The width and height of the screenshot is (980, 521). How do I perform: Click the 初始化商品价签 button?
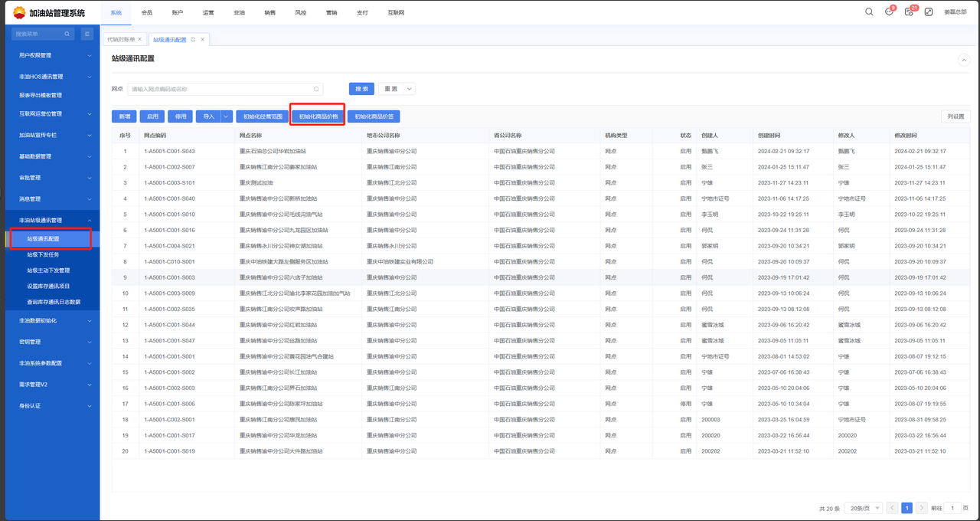click(x=374, y=117)
